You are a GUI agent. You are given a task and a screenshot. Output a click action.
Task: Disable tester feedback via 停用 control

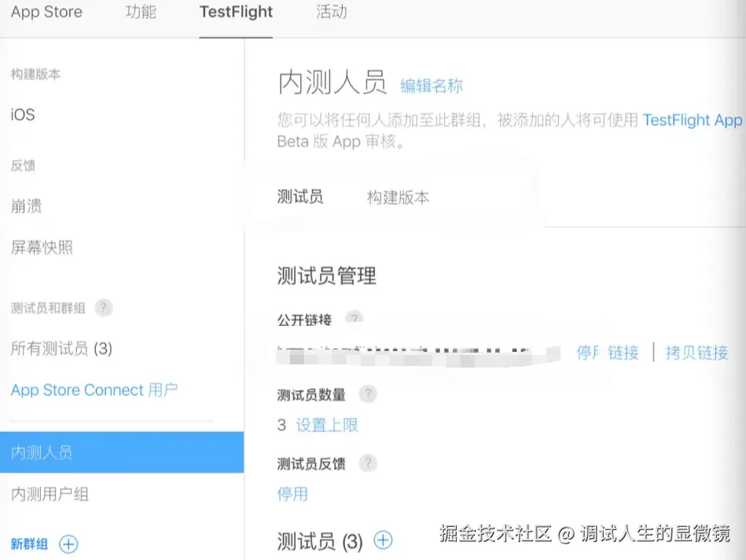tap(292, 494)
